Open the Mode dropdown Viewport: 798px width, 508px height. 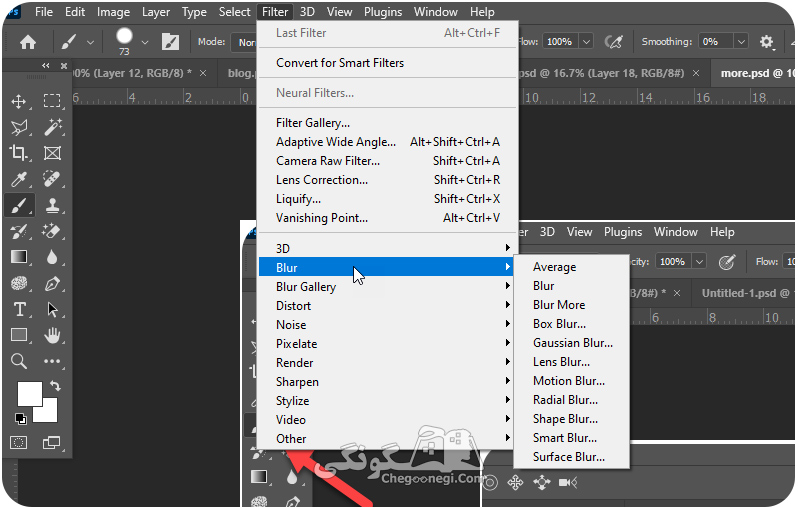244,42
